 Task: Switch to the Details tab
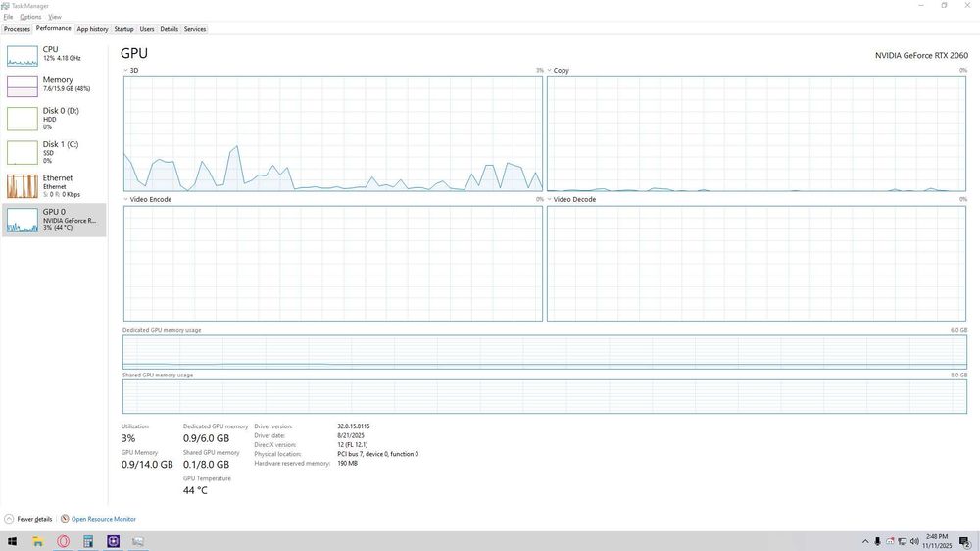169,29
